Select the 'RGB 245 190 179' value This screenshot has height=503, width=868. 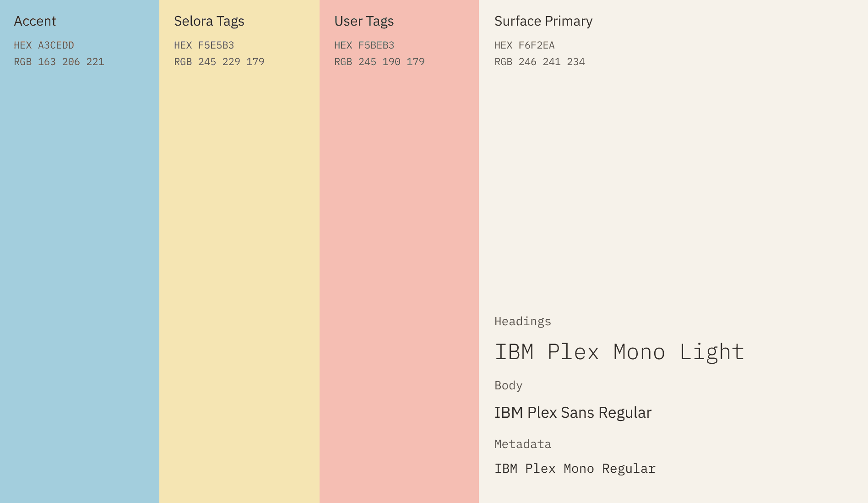[x=380, y=62]
